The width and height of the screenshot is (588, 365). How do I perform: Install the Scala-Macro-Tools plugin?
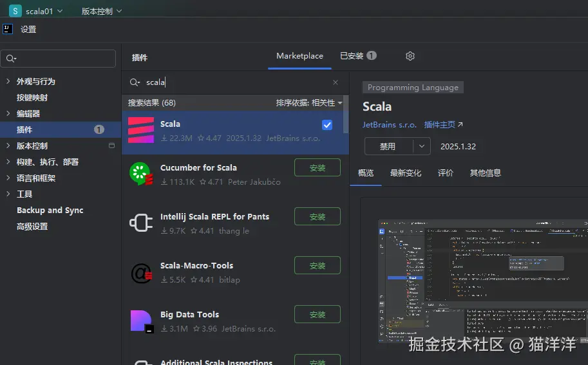(318, 265)
